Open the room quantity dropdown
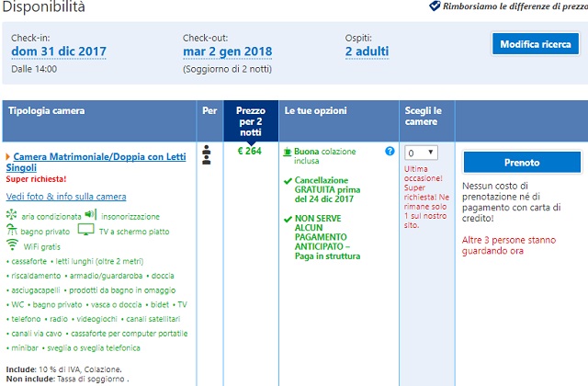The image size is (588, 386). click(421, 153)
